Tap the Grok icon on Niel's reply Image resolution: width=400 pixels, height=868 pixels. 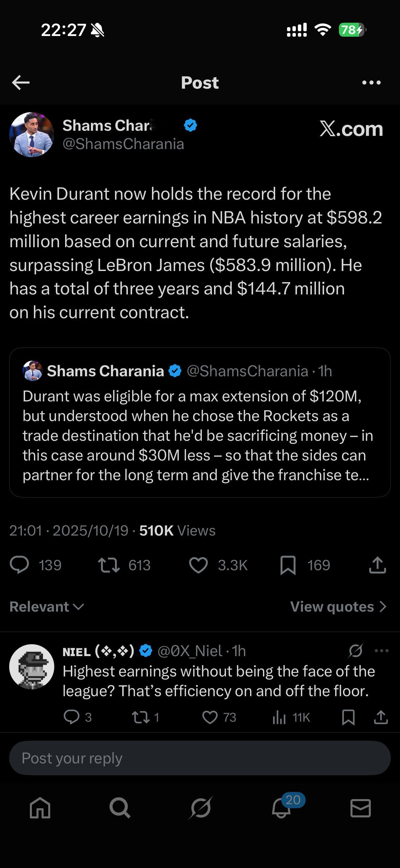356,651
